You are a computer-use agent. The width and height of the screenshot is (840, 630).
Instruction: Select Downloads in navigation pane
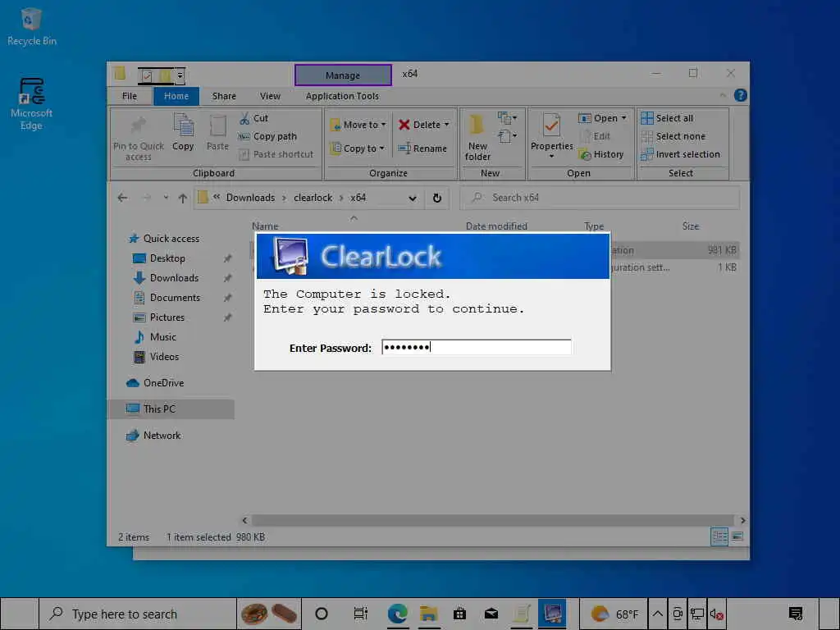pos(166,277)
